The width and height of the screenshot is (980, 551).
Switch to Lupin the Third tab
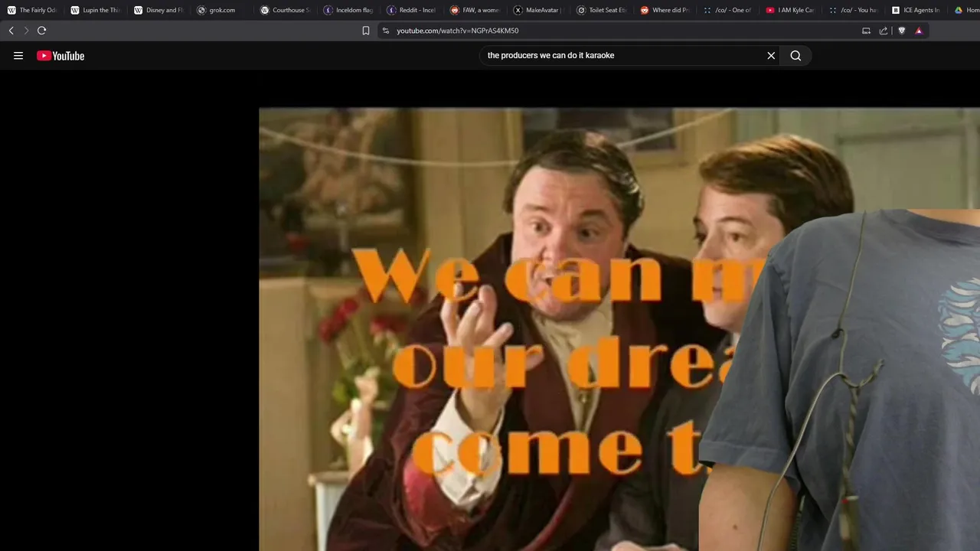click(x=96, y=10)
